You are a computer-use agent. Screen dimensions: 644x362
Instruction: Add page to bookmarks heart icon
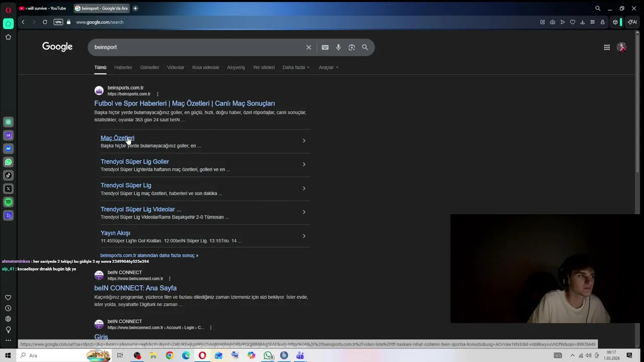point(573,22)
